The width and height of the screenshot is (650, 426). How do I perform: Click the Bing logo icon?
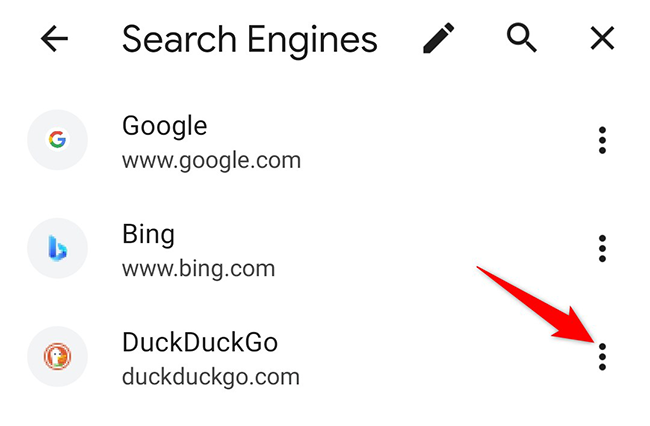pyautogui.click(x=57, y=248)
